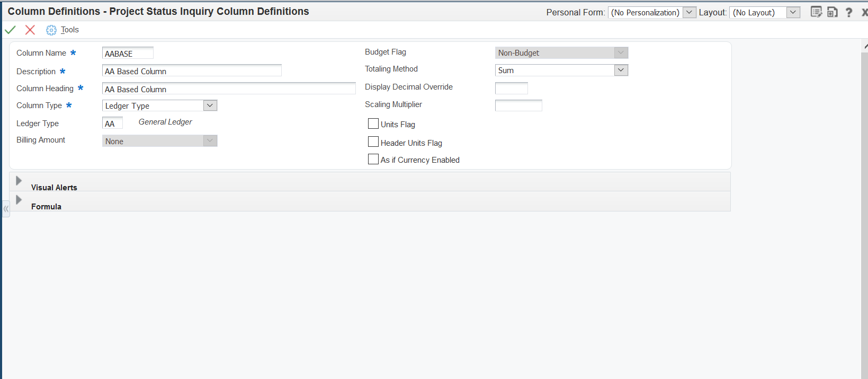
Task: Click the green OK checkmark icon
Action: [10, 30]
